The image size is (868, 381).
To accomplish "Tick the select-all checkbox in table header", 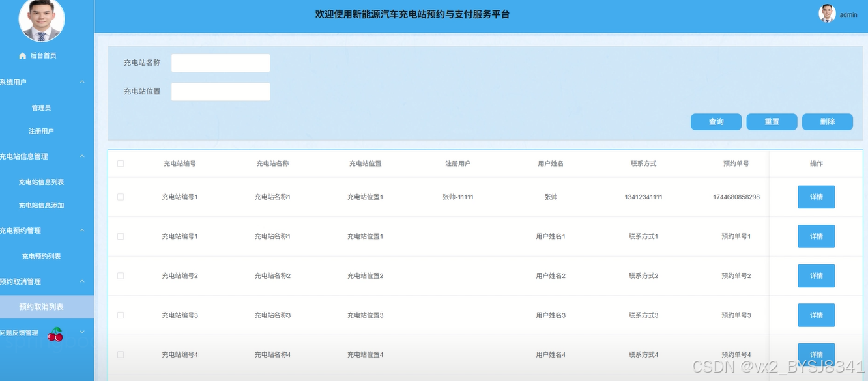I will (121, 163).
